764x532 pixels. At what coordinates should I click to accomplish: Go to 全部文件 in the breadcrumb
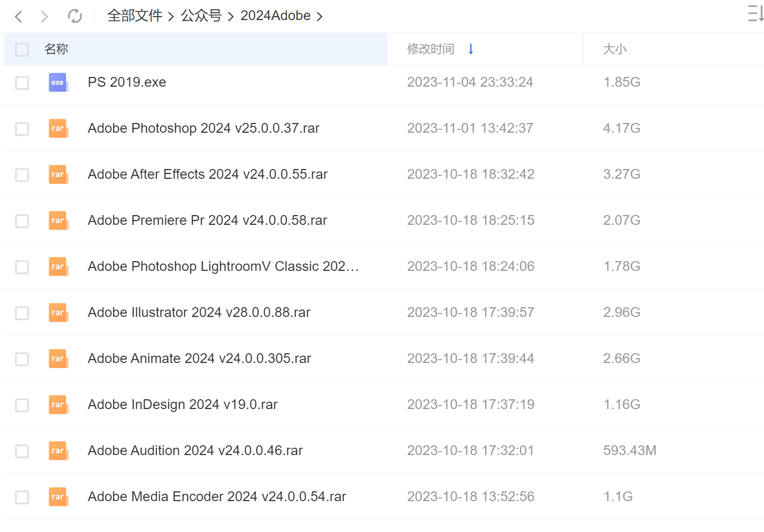[135, 16]
